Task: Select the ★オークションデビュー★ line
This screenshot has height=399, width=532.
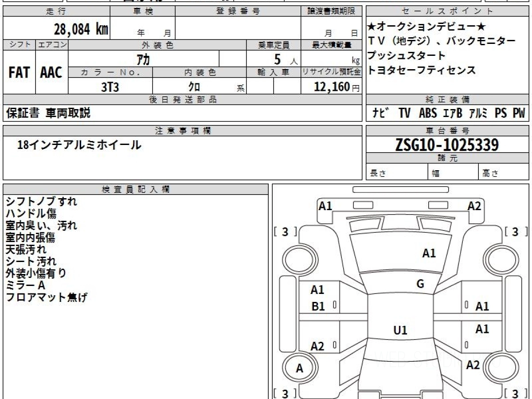Action: [427, 27]
